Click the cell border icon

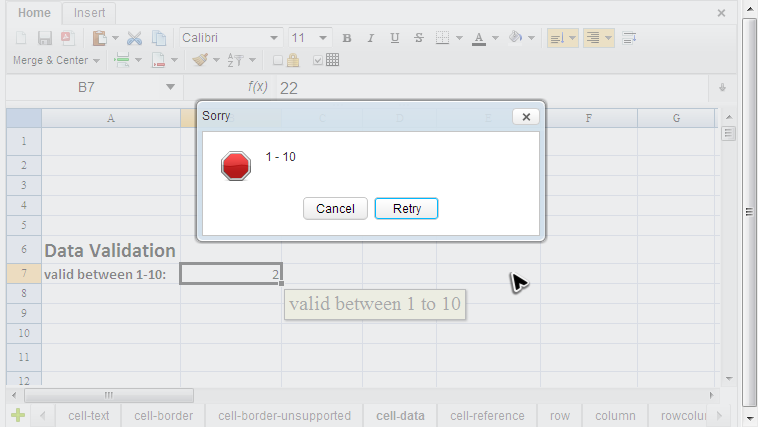point(442,38)
